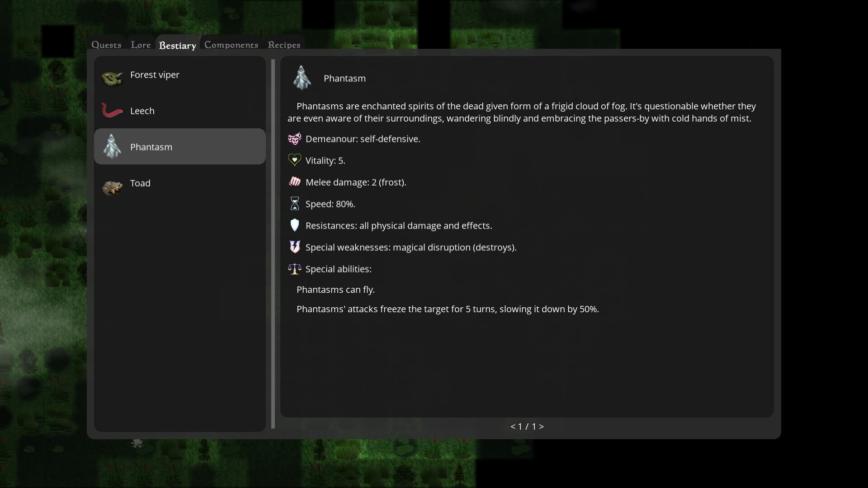The image size is (868, 488).
Task: Click the Speed hourglass icon
Action: (294, 203)
